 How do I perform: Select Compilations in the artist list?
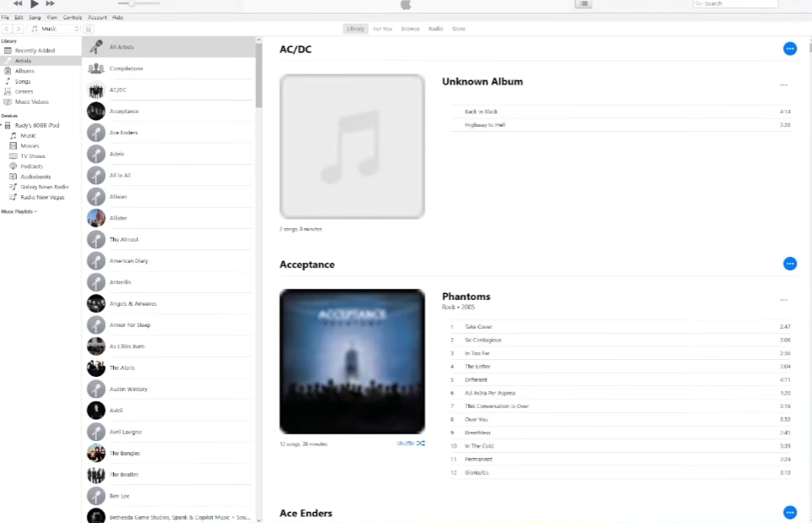click(169, 68)
